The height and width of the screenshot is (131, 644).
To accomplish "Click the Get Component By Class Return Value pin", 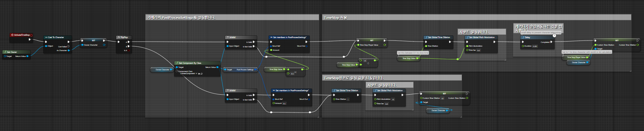I will [217, 67].
